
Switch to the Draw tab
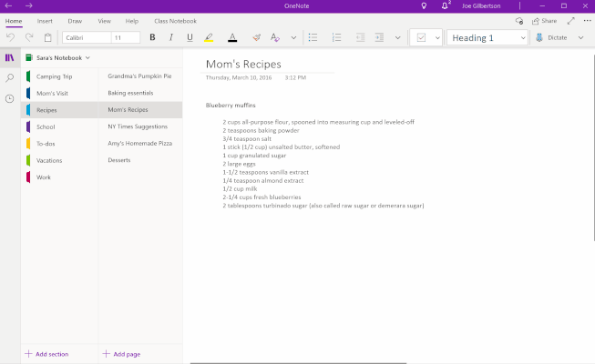pos(75,21)
